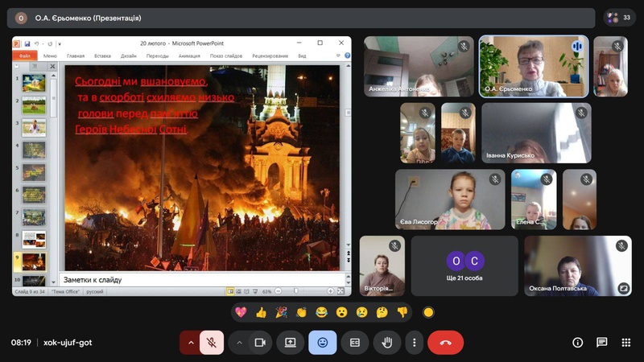Hide the emoji reactions bar
This screenshot has width=644, height=362.
(x=322, y=343)
